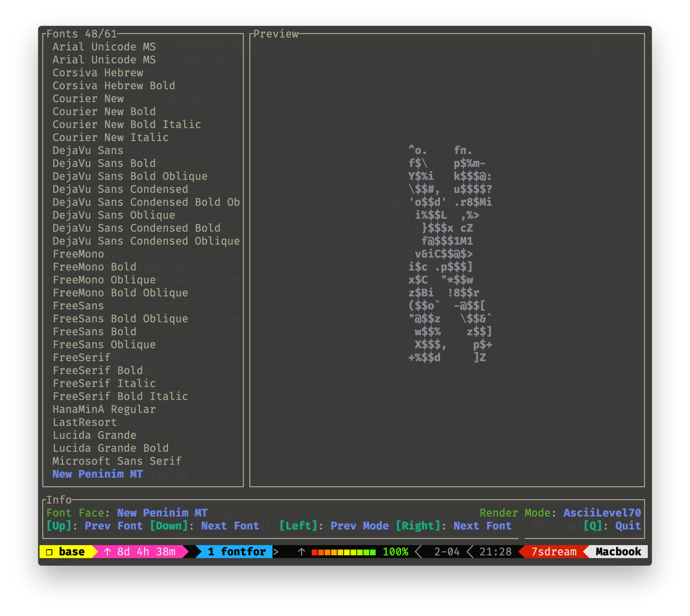This screenshot has width=690, height=616.
Task: Select 'FreeSans' font row
Action: point(78,306)
